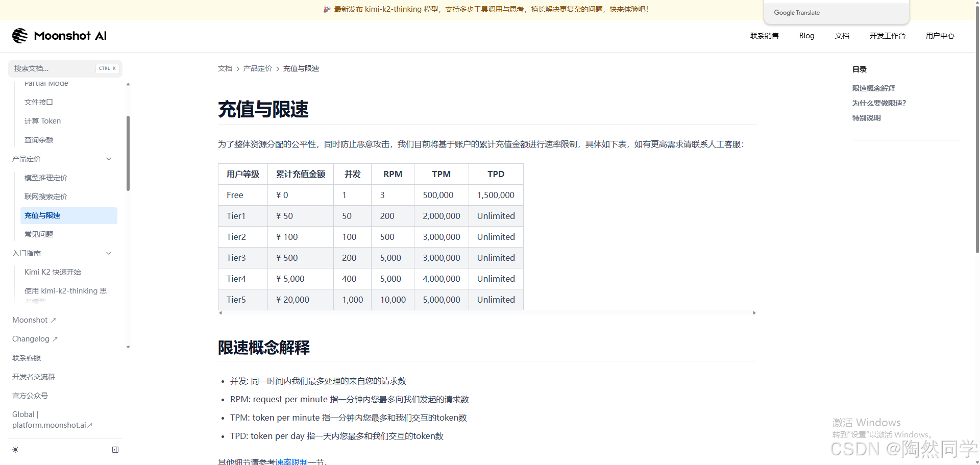Open 开发工作台 in top navigation
This screenshot has width=980, height=465.
[x=887, y=36]
